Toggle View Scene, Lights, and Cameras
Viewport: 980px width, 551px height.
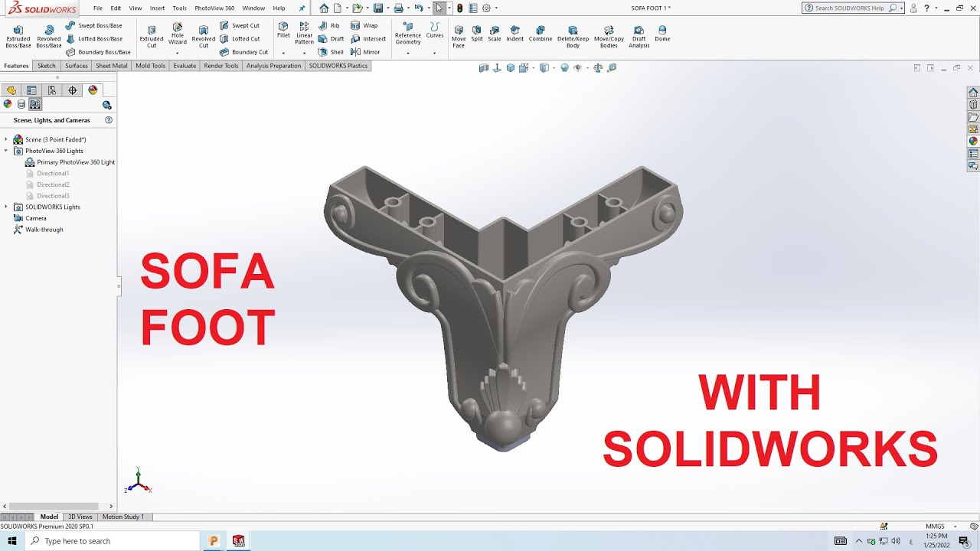tap(35, 105)
